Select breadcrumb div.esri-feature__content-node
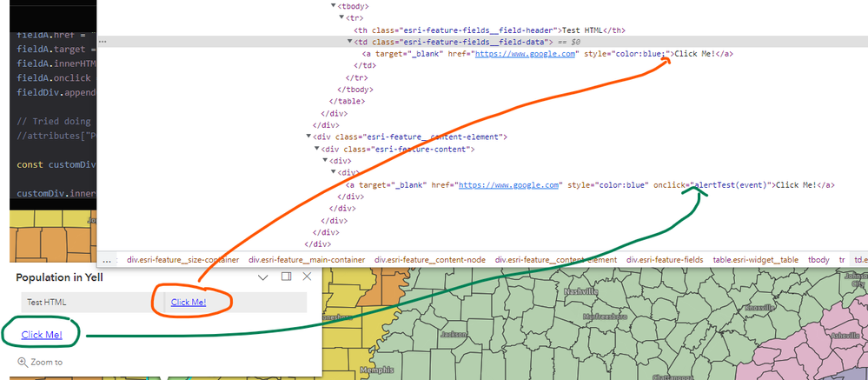Viewport: 868px width, 380px height. point(430,259)
